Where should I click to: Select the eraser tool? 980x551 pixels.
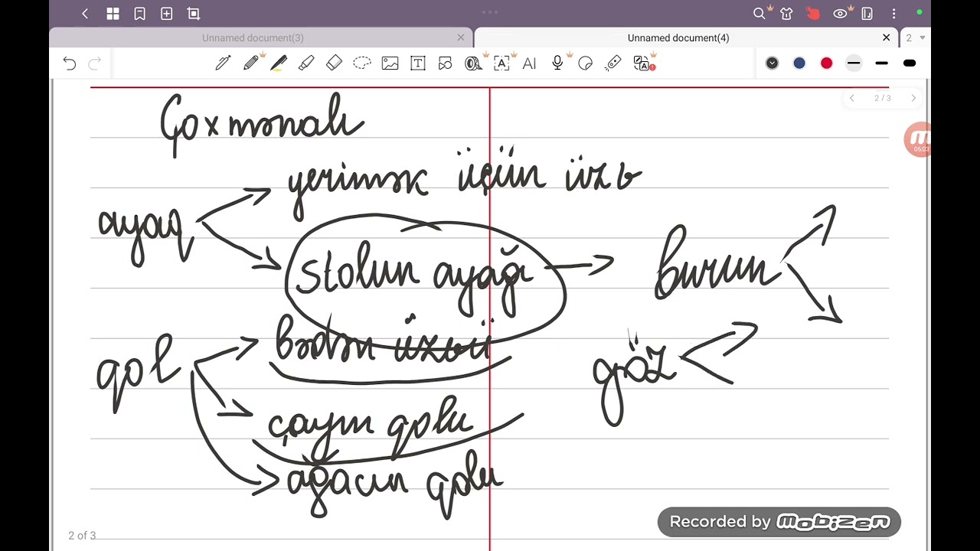coord(334,64)
